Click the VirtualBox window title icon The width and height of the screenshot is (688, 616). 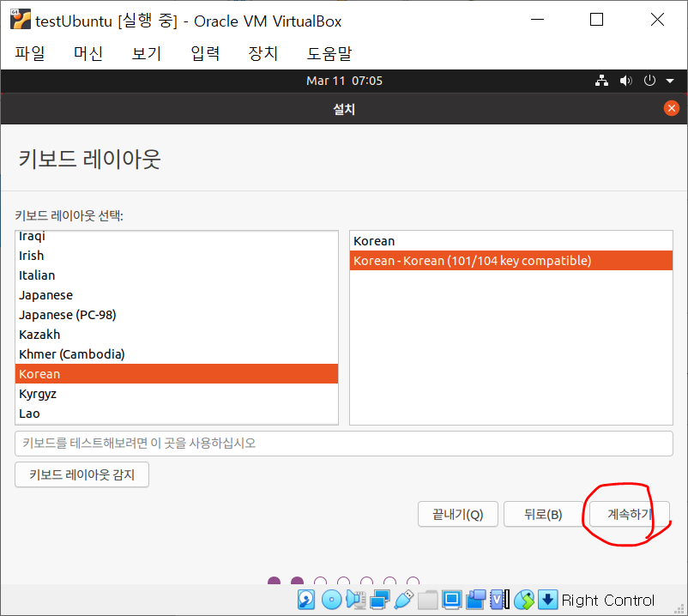point(21,20)
